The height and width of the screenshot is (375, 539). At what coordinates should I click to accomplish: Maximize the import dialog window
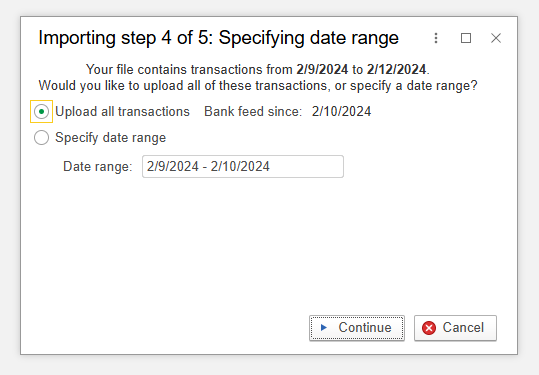point(466,38)
